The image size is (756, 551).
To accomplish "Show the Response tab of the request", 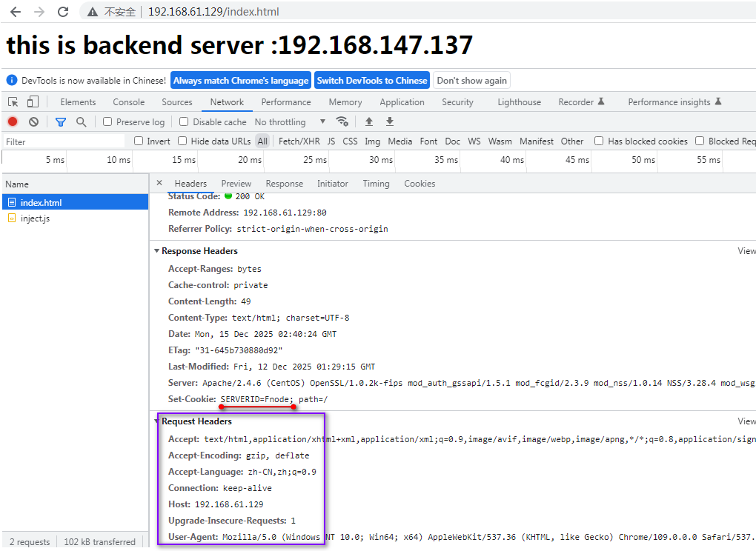I will pyautogui.click(x=285, y=184).
